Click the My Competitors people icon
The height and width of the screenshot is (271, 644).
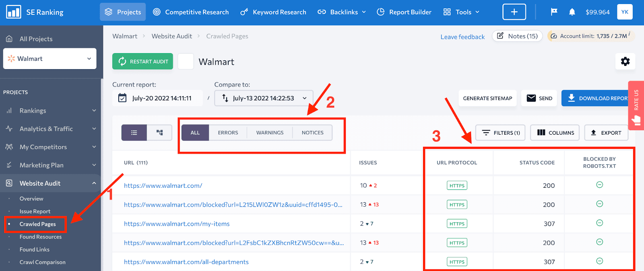pyautogui.click(x=9, y=147)
